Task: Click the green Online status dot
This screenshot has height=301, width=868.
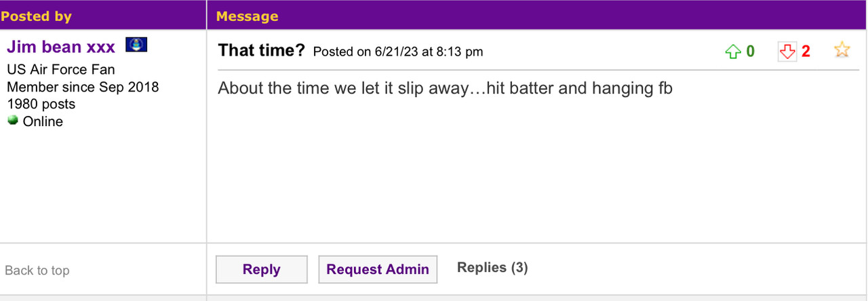Action: click(x=12, y=121)
